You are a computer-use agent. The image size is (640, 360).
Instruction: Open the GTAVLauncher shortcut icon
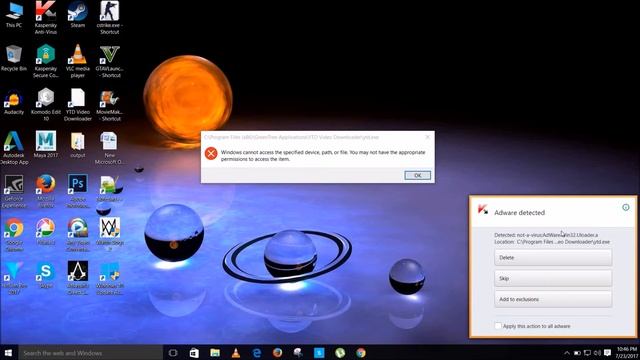pos(109,61)
